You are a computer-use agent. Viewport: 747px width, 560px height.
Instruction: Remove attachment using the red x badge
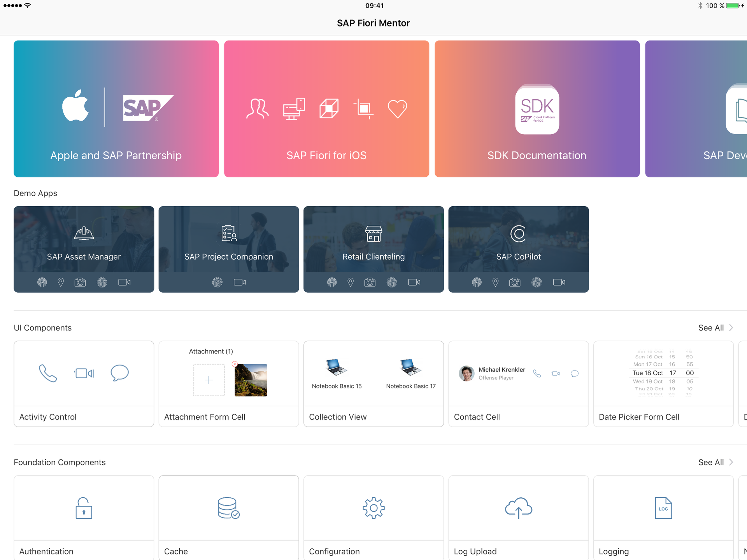(235, 364)
